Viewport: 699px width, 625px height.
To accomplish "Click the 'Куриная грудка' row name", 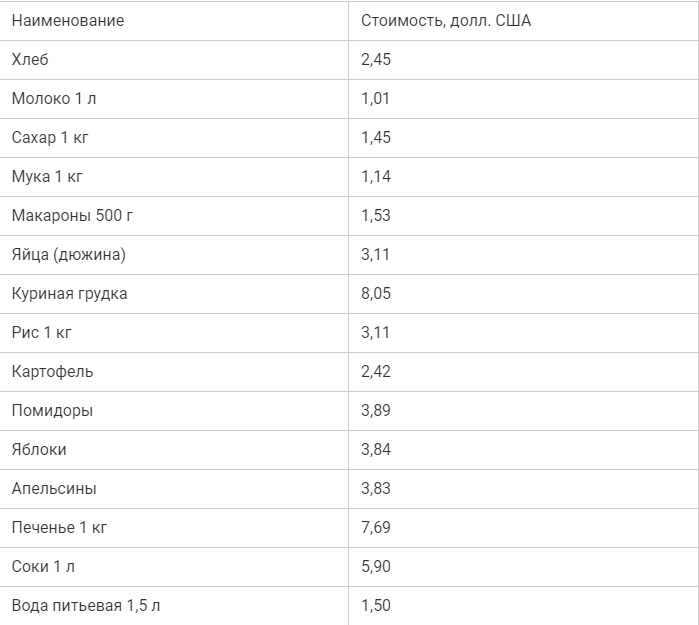I will tap(70, 294).
